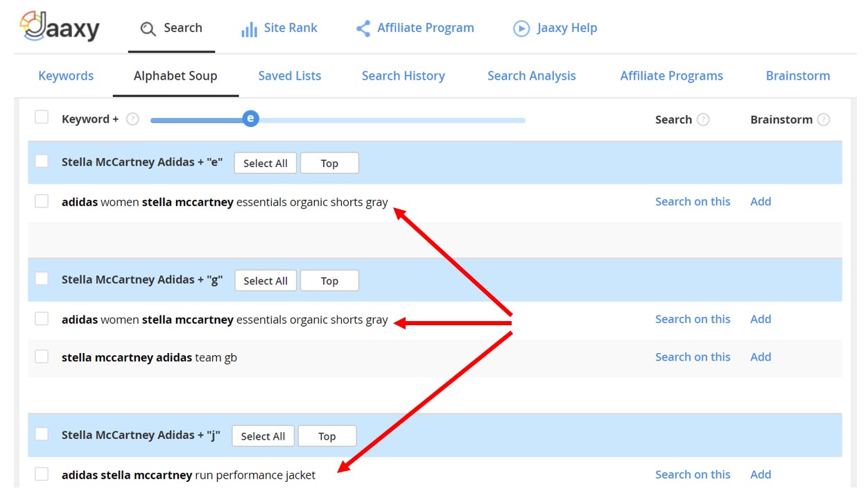This screenshot has width=868, height=491.
Task: Add team gb keyword to Brainstorm
Action: point(761,357)
